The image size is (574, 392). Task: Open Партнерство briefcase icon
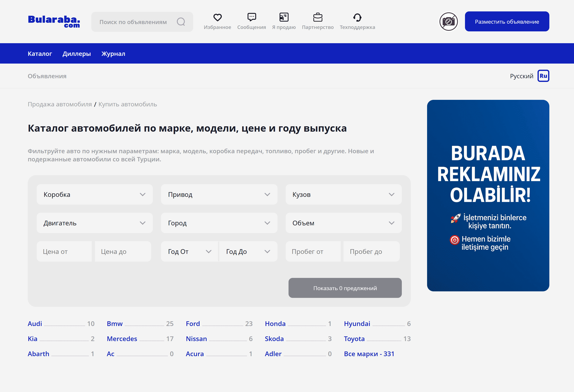coord(318,17)
